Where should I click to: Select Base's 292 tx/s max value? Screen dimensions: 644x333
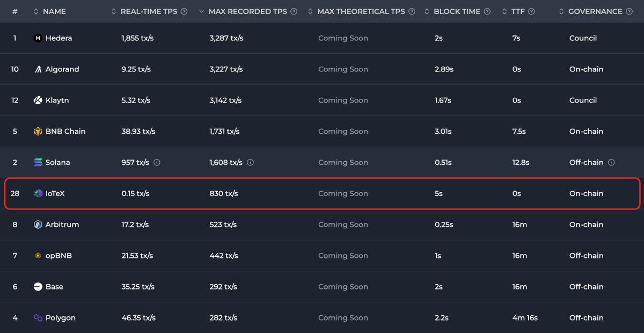pyautogui.click(x=223, y=287)
